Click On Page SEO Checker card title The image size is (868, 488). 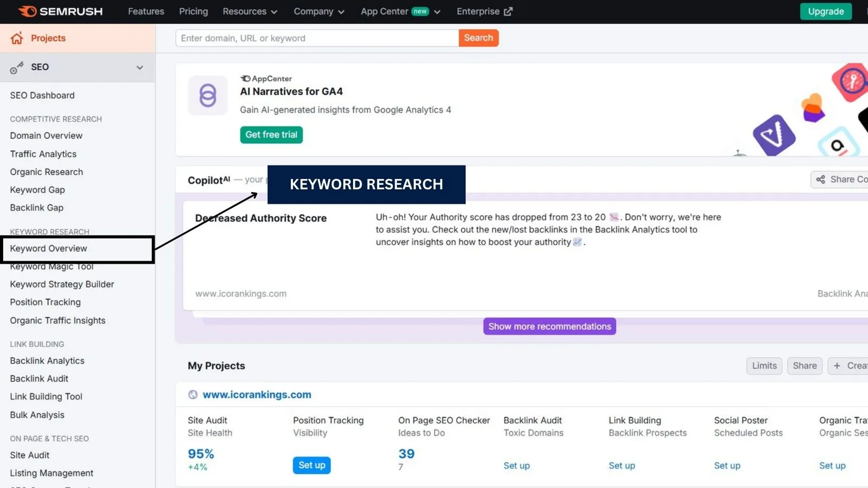[444, 420]
